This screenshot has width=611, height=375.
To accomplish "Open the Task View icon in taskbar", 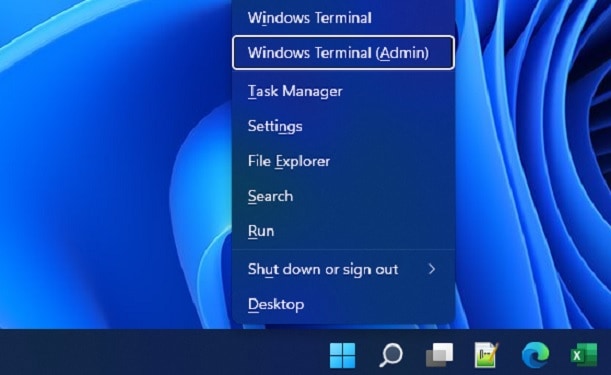I will pos(439,355).
